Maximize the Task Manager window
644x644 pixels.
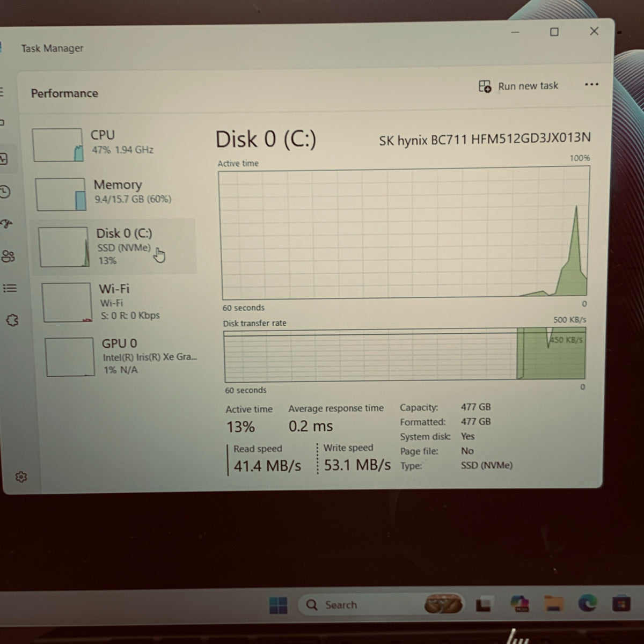click(x=554, y=32)
